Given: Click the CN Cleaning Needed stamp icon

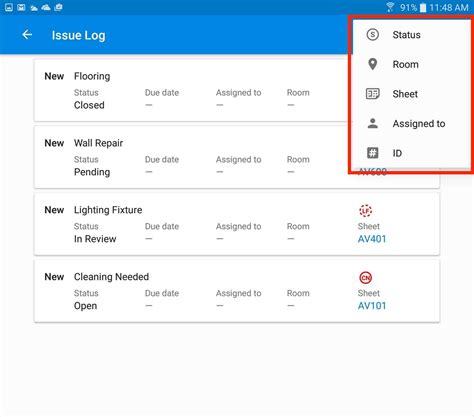Looking at the screenshot, I should (366, 277).
